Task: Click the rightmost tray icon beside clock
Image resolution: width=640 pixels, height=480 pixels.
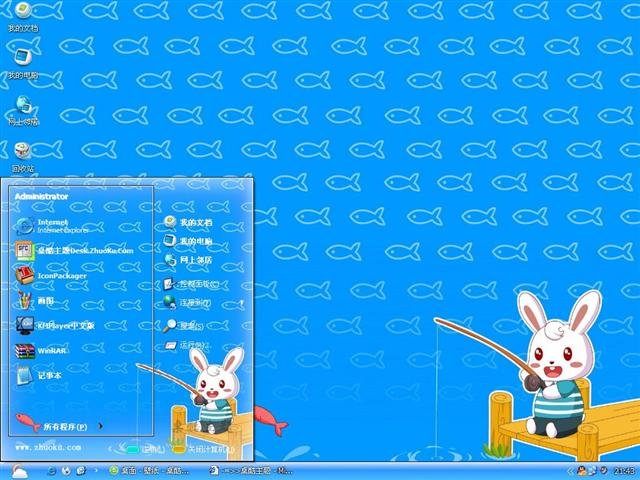Action: 603,471
